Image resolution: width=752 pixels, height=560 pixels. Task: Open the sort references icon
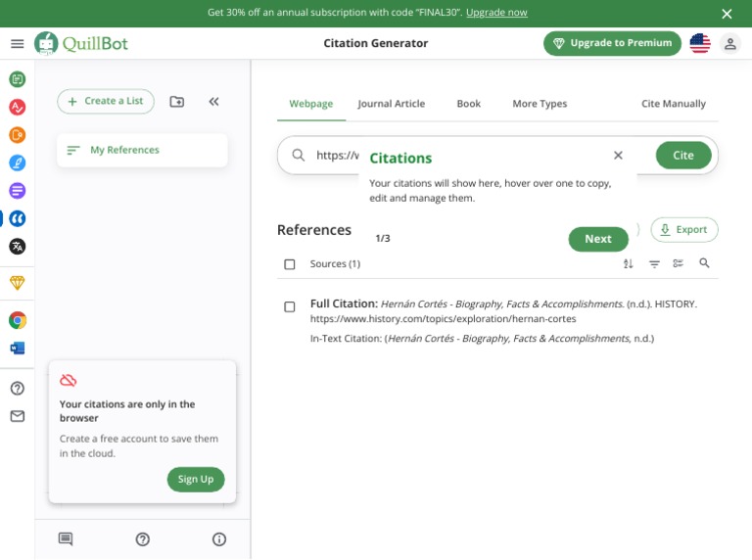[628, 264]
